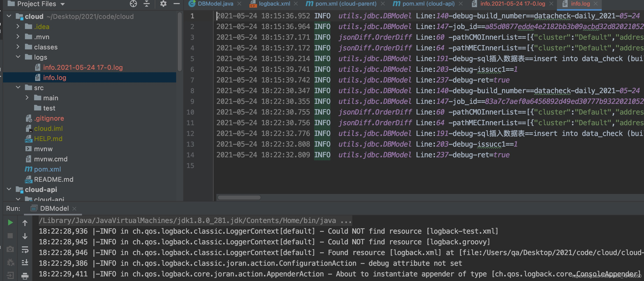Click the collapse all icon in project panel
Image resolution: width=644 pixels, height=281 pixels.
[147, 4]
